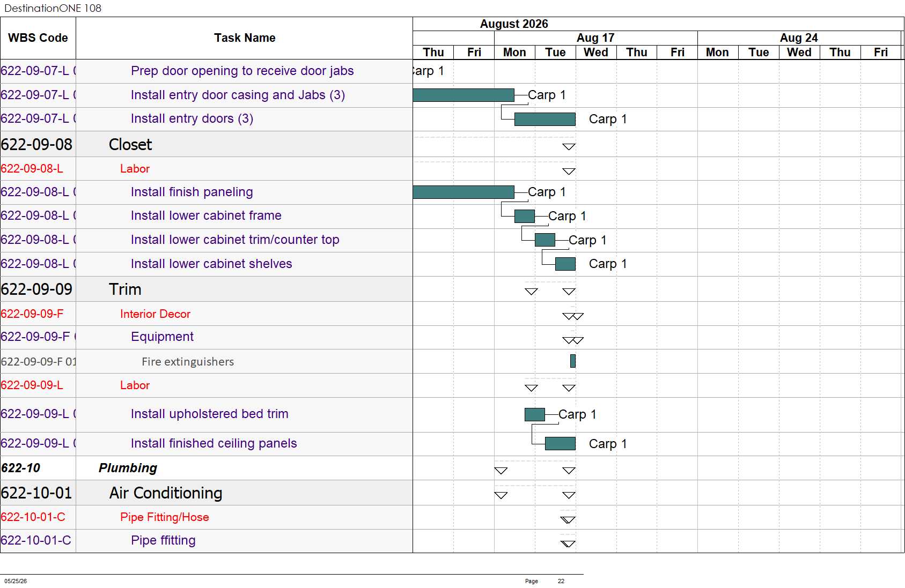The width and height of the screenshot is (905, 588).
Task: Click the 05/25/26 footer date
Action: point(16,581)
